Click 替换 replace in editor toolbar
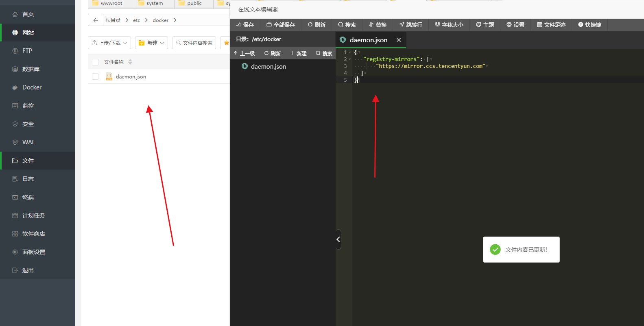 (x=378, y=25)
